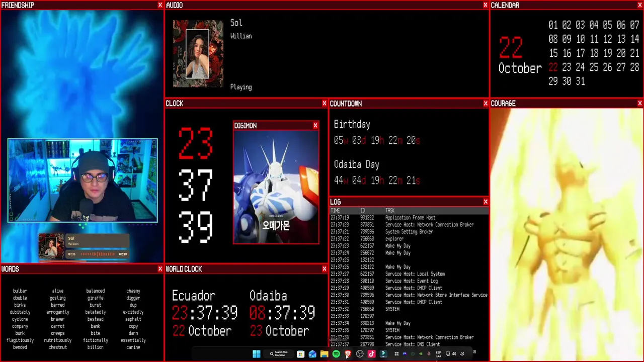
Task: Open Microsoft Store from the taskbar
Action: [300, 354]
